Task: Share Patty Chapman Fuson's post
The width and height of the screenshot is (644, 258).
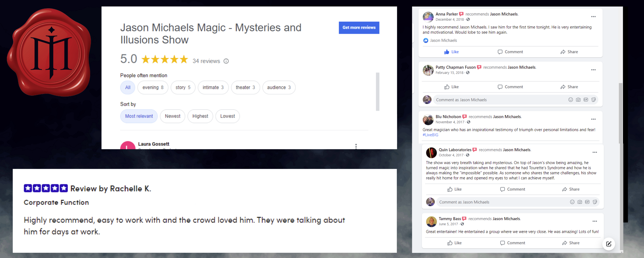Action: point(569,87)
